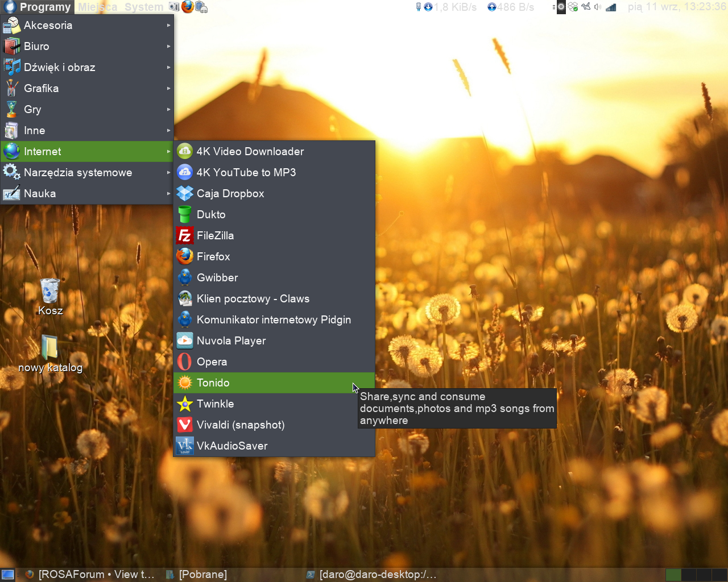Viewport: 728px width, 582px height.
Task: Open Twinkle from the Internet submenu
Action: pyautogui.click(x=274, y=404)
